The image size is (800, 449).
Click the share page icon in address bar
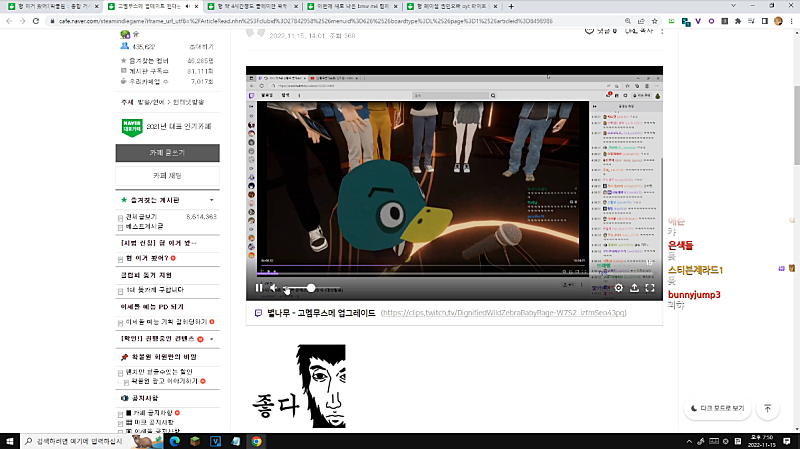click(x=641, y=21)
